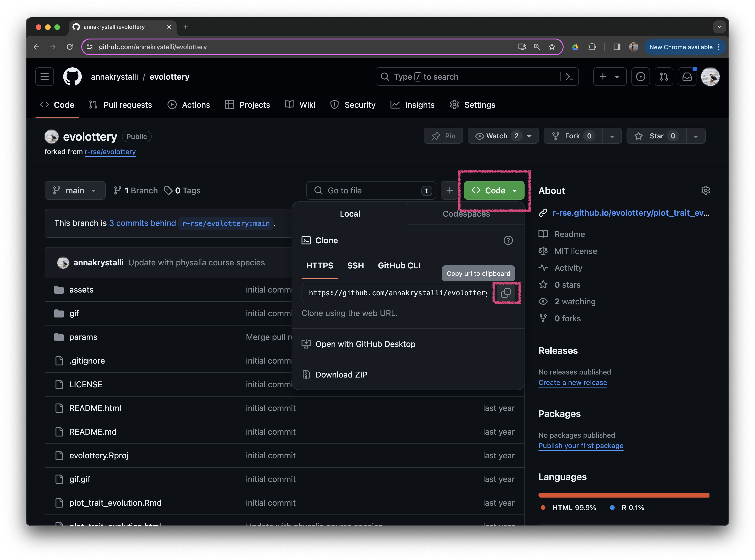The width and height of the screenshot is (755, 560).
Task: Open the command palette icon in search bar
Action: click(569, 77)
